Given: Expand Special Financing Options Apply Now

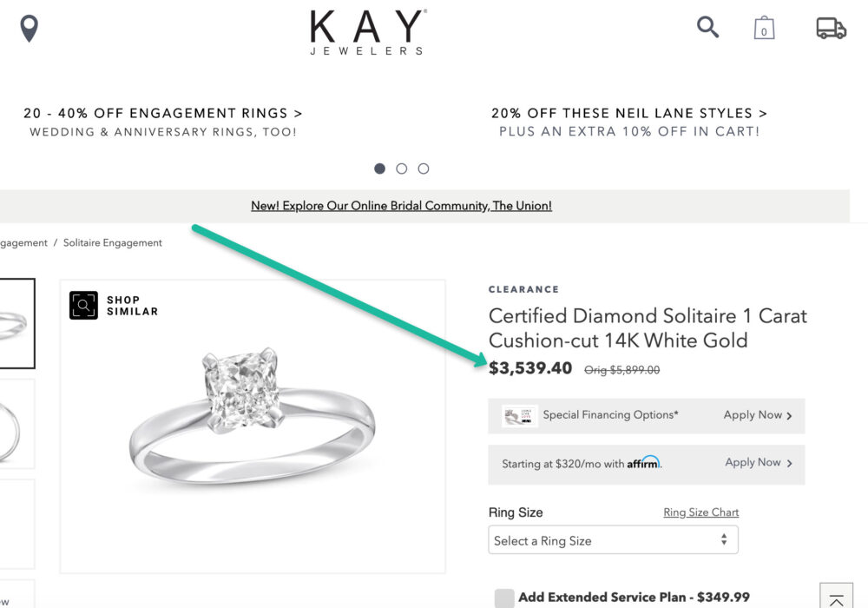Looking at the screenshot, I should pyautogui.click(x=758, y=415).
